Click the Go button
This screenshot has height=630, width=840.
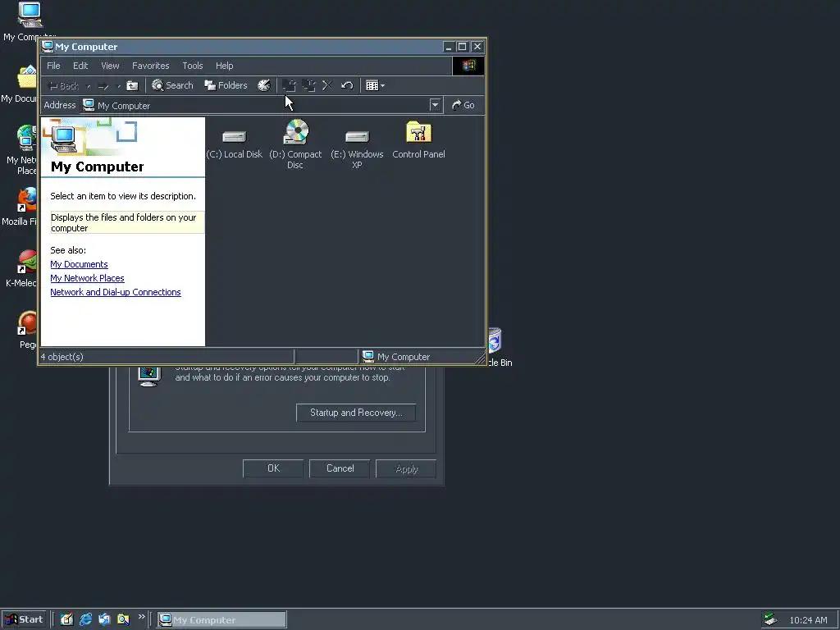tap(463, 105)
